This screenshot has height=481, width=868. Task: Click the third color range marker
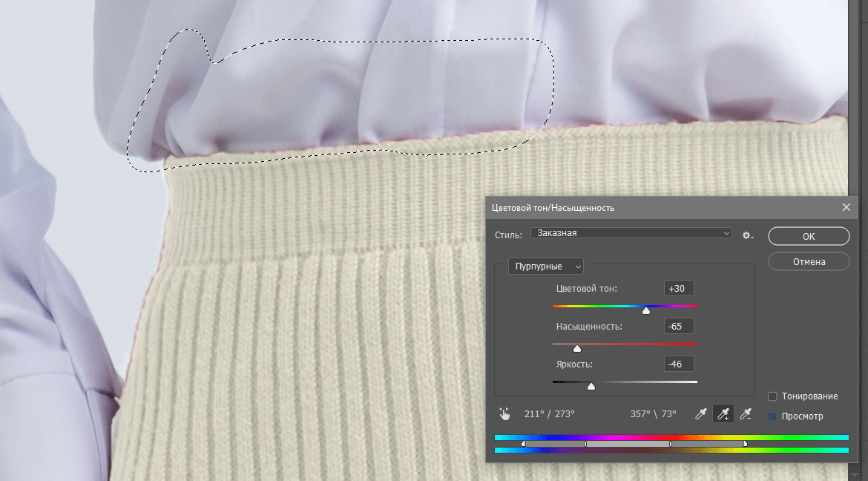(x=671, y=444)
